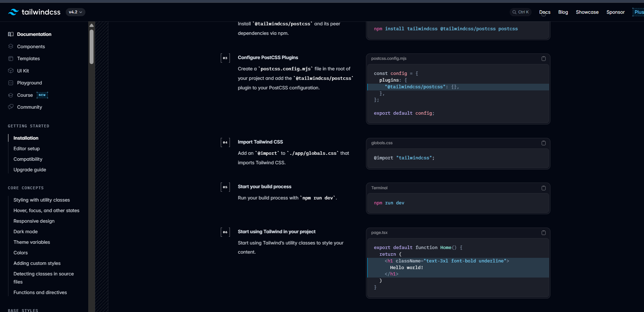This screenshot has width=644, height=312.
Task: Click the Components layers icon
Action: [11, 46]
